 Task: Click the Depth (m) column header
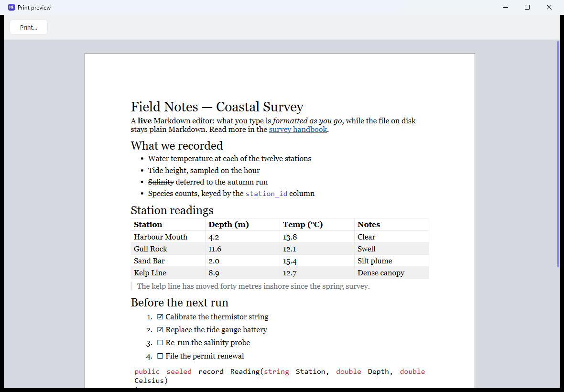pos(242,224)
